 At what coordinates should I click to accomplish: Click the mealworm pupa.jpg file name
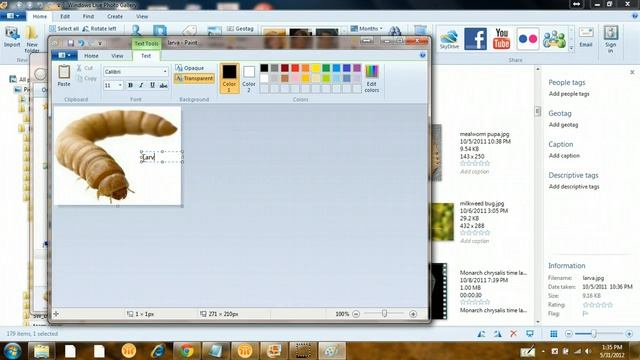pos(484,134)
